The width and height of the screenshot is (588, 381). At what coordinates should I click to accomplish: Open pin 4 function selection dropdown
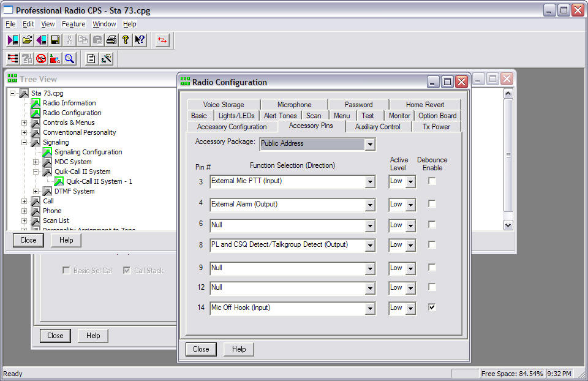(x=369, y=205)
